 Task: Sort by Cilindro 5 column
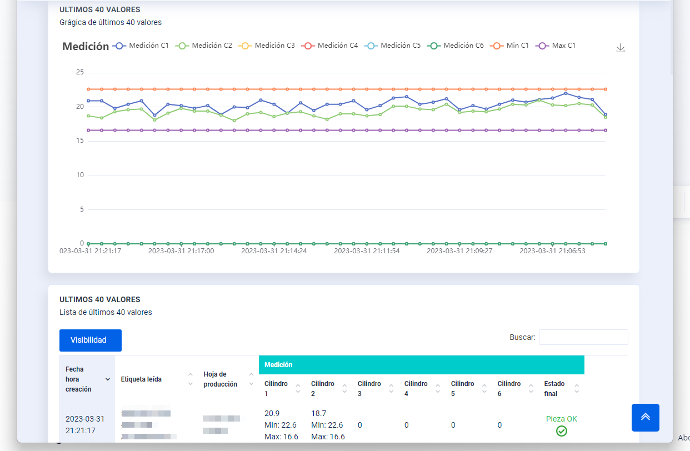pos(469,389)
